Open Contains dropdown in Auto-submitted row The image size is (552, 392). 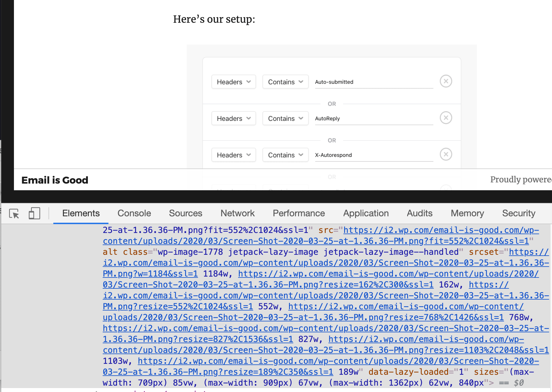point(285,82)
